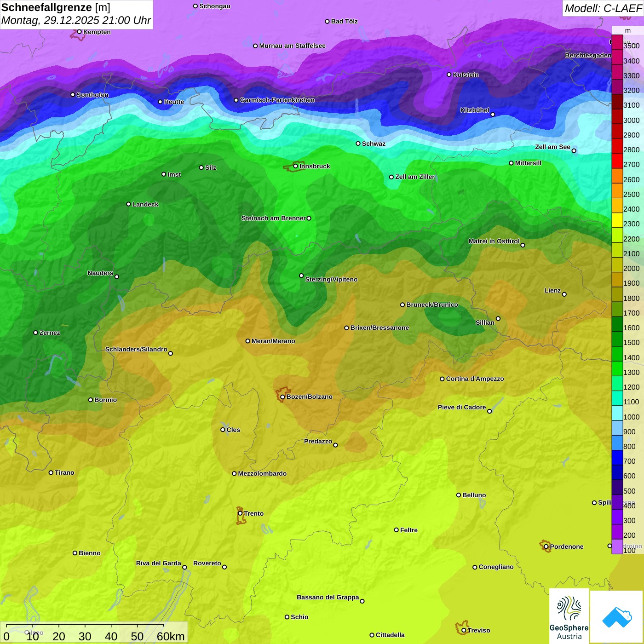Click the Sillian location dot
644x644 pixels.
(x=498, y=318)
